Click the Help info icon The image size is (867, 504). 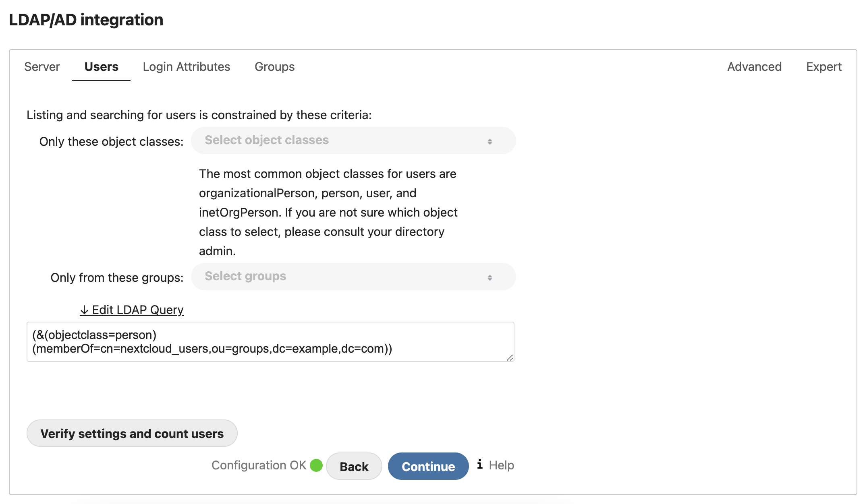pyautogui.click(x=479, y=465)
